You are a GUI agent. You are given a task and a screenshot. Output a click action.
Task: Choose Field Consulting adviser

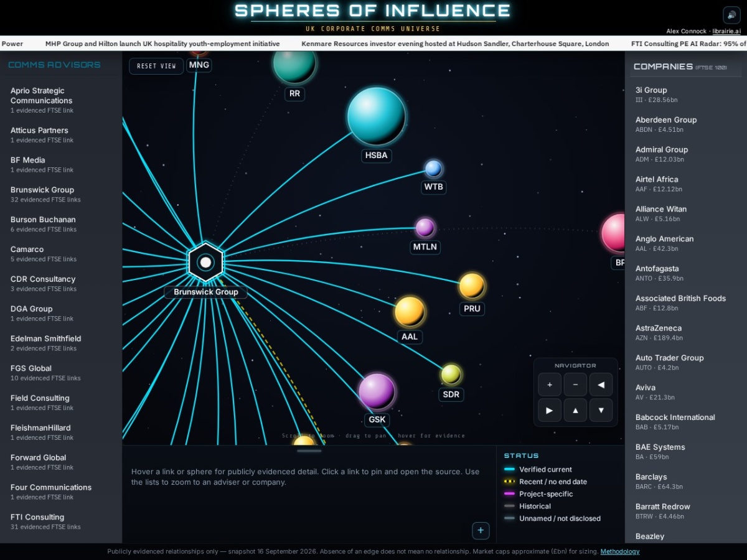[x=61, y=403]
